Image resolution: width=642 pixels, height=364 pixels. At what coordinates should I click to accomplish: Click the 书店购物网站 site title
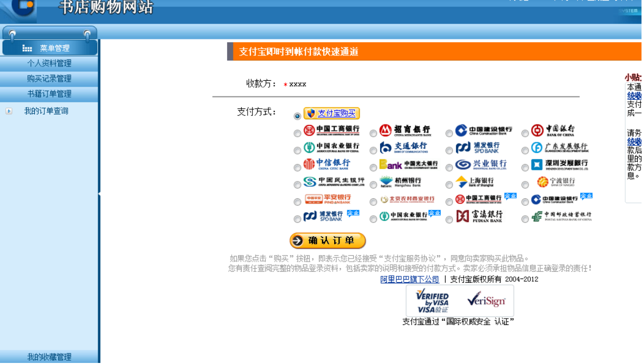[x=106, y=7]
